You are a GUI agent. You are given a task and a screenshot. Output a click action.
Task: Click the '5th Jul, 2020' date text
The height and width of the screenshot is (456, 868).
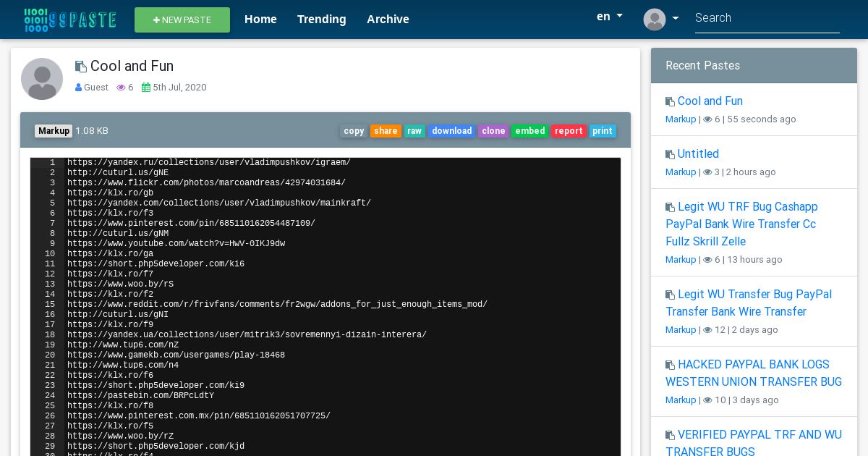pyautogui.click(x=179, y=88)
